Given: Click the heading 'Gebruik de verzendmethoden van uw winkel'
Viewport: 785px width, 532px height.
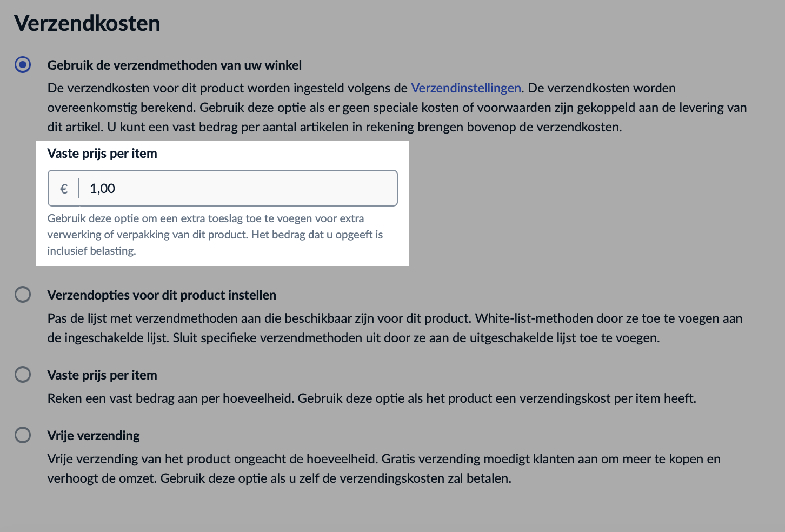Looking at the screenshot, I should (x=175, y=64).
